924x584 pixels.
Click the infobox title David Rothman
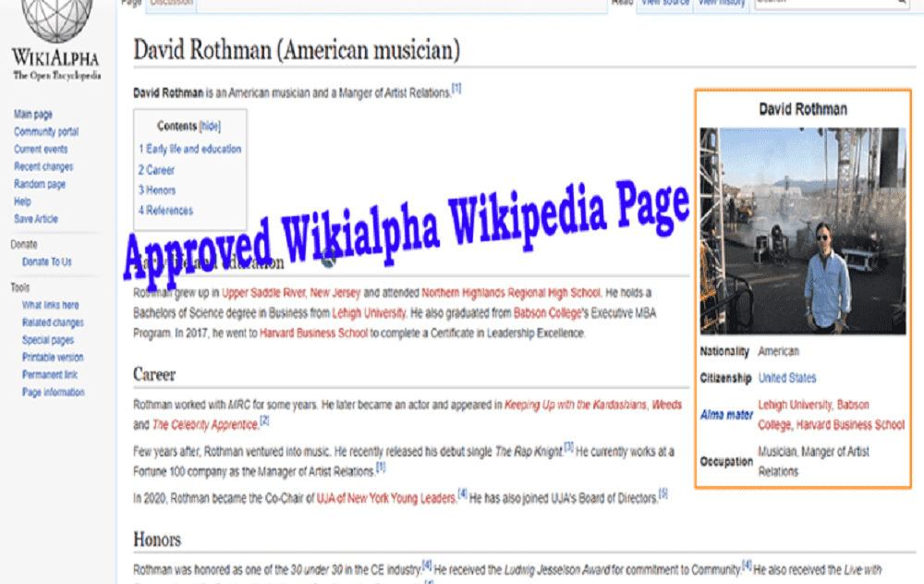(x=803, y=109)
